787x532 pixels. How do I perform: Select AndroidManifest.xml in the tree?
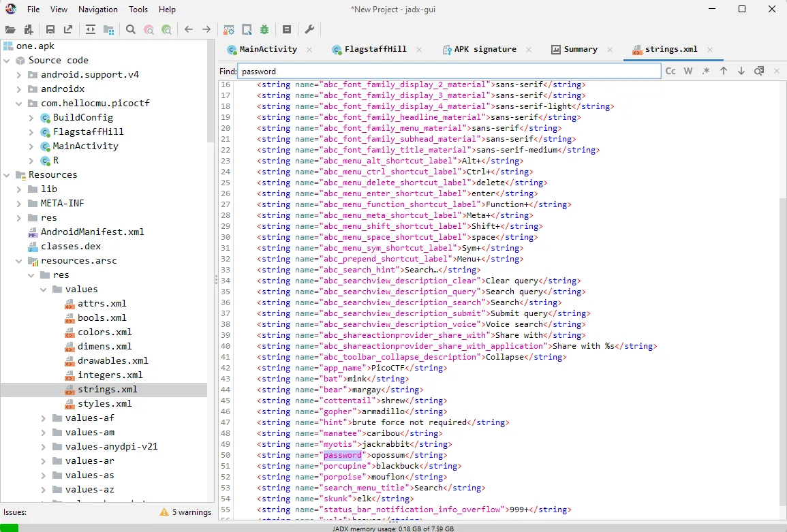tap(92, 232)
